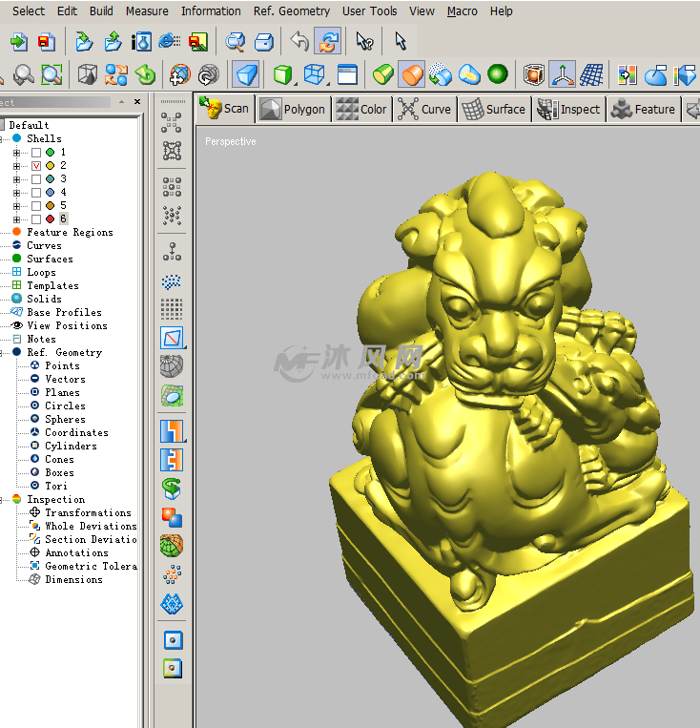The height and width of the screenshot is (728, 700).
Task: Select Feature Regions in the tree
Action: [x=70, y=233]
